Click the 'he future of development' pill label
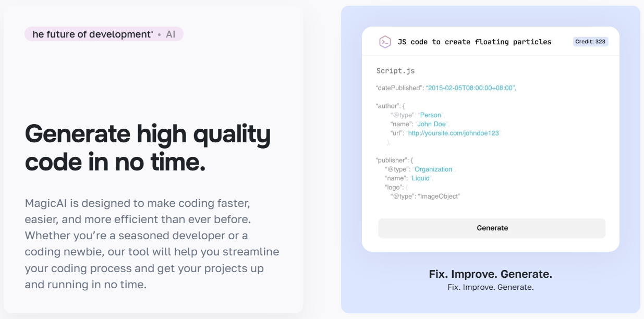Viewport: 644px width, 319px height. click(93, 34)
